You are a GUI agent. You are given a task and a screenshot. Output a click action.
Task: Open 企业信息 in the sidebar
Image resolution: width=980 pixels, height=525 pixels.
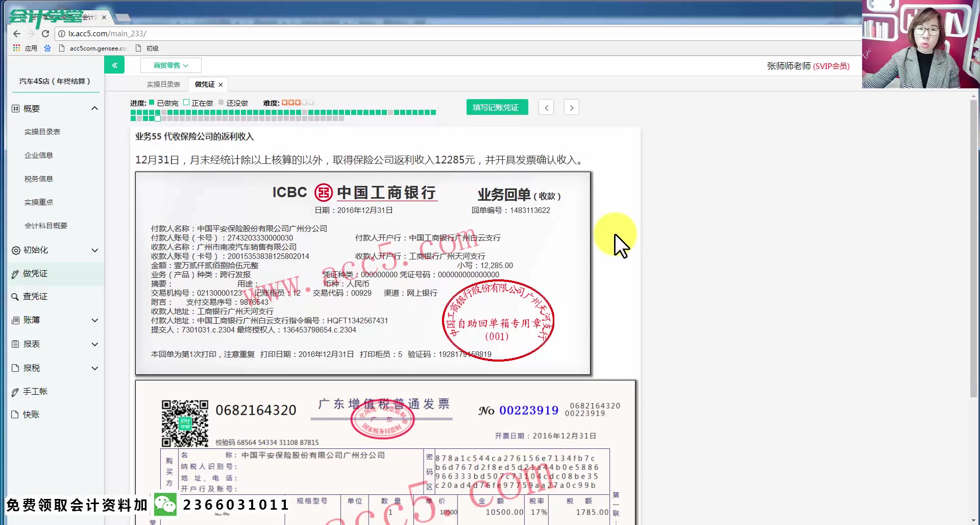click(x=39, y=155)
